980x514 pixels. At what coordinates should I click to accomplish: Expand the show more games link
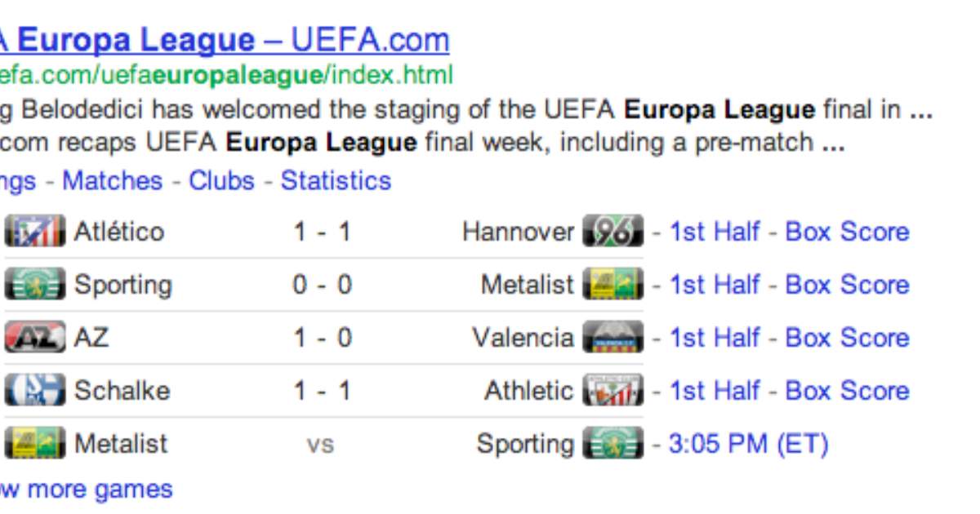(87, 490)
